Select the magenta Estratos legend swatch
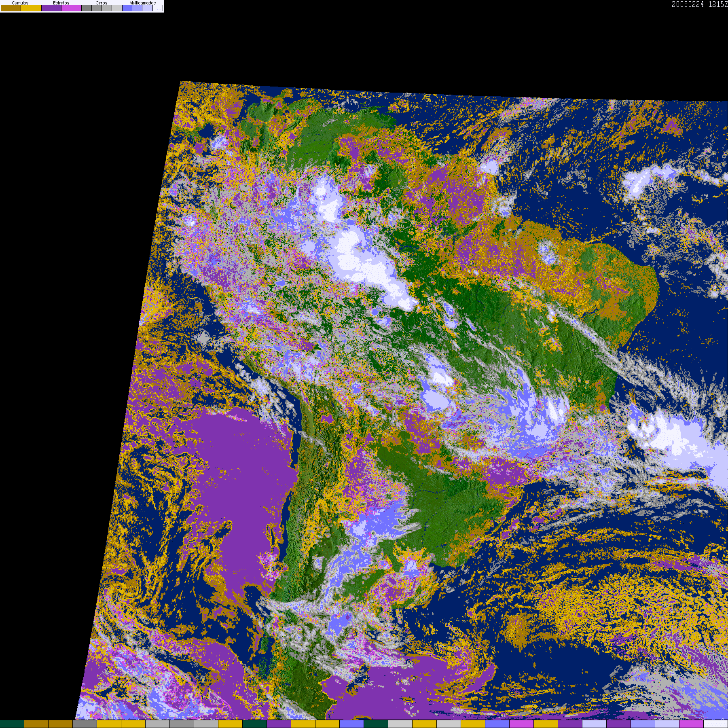This screenshot has width=728, height=728. 72,8
